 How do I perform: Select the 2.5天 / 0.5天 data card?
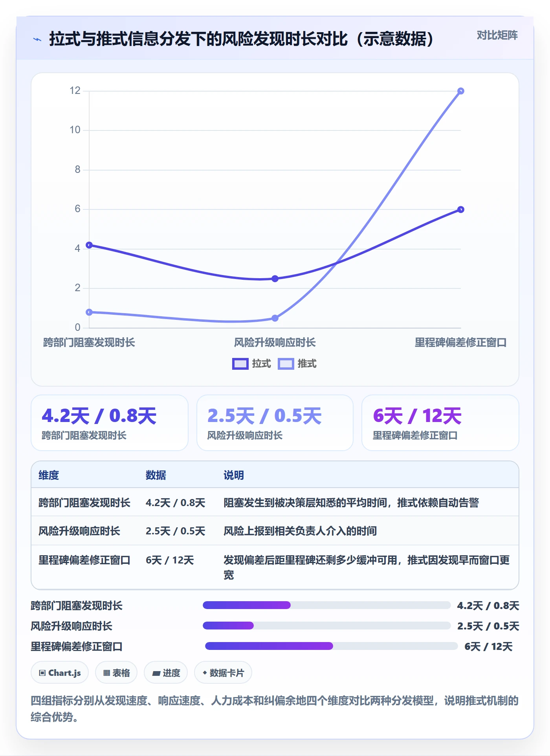pos(275,423)
